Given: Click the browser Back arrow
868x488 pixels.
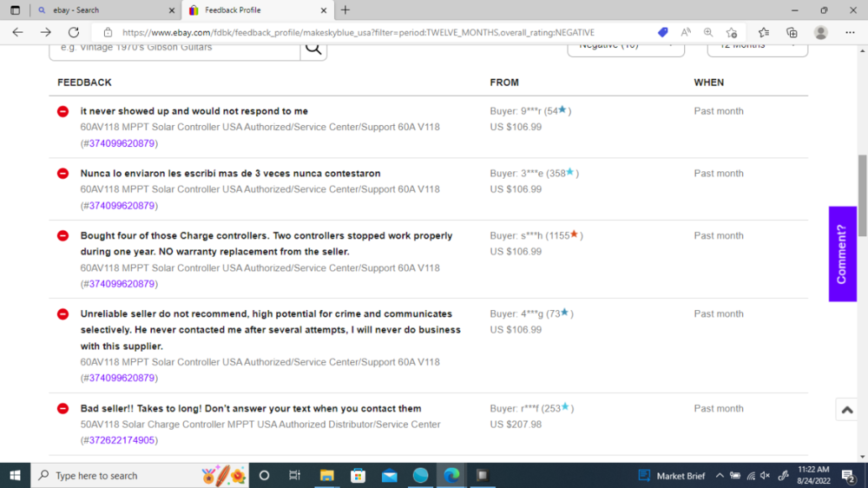Looking at the screenshot, I should 17,32.
